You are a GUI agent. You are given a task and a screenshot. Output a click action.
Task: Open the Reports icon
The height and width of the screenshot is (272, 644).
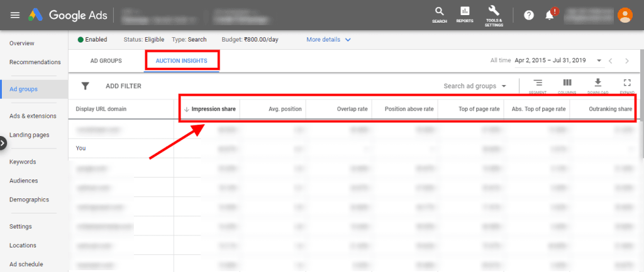click(x=465, y=11)
